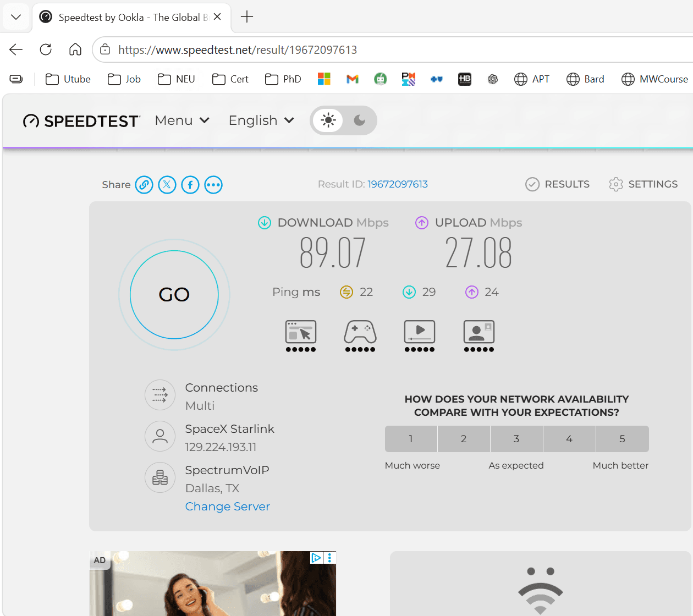The image size is (693, 616).
Task: Click the download arrow icon
Action: pos(265,223)
